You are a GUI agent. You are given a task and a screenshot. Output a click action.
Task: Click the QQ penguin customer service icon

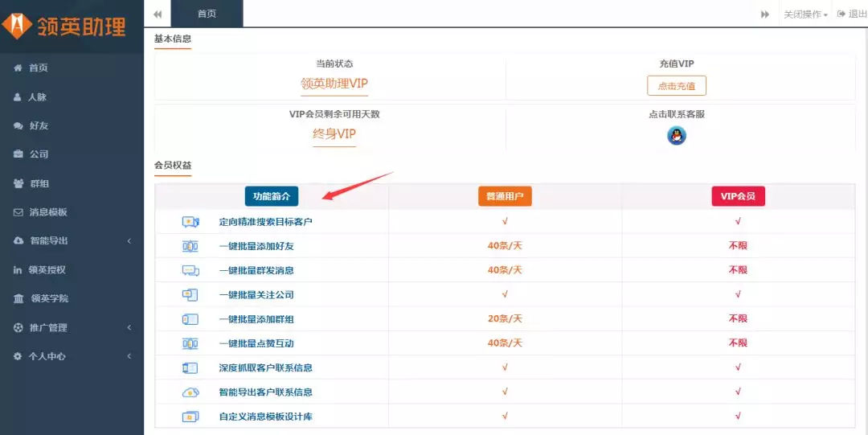tap(677, 136)
